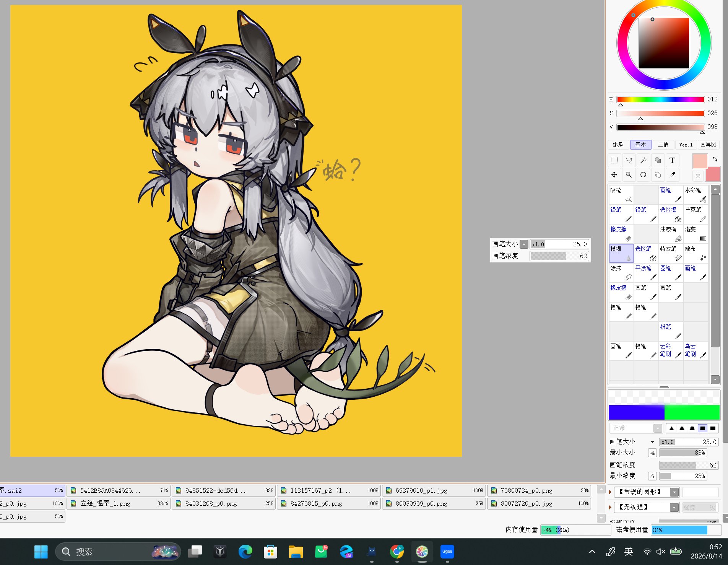This screenshot has height=565, width=728.
Task: Select the Text (T) tool
Action: coord(672,160)
